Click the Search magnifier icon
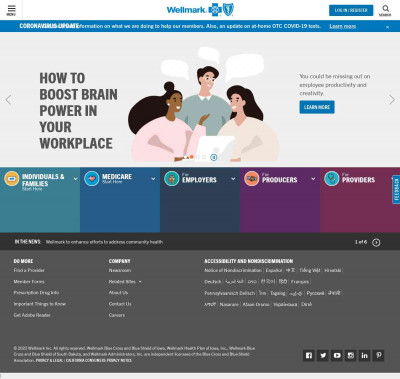Screen dimensions: 400x379 [x=385, y=10]
